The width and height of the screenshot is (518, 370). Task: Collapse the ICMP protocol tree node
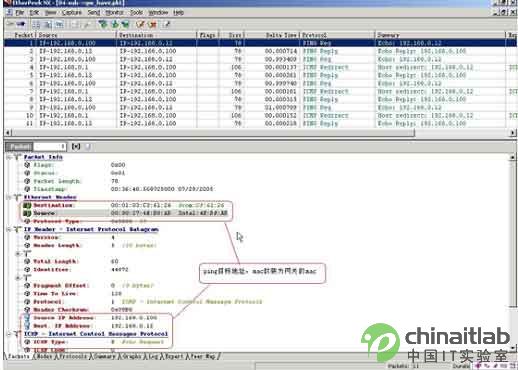9,334
